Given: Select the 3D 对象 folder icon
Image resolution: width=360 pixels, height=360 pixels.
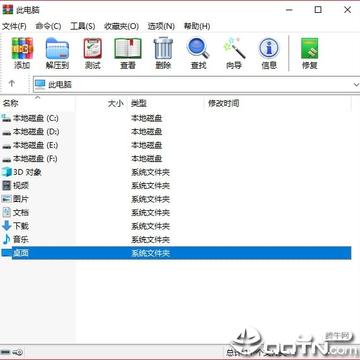Looking at the screenshot, I should [6, 172].
